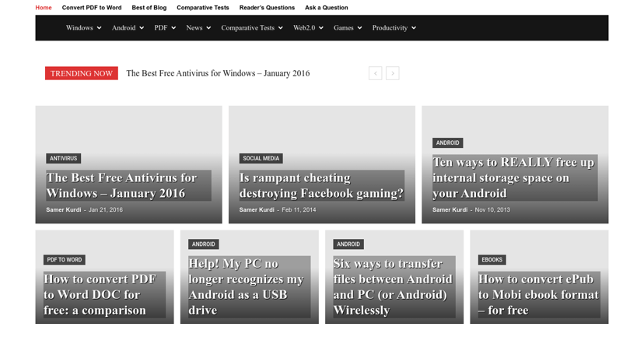This screenshot has width=644, height=362.
Task: Expand the PDF dropdown menu
Action: [x=165, y=28]
